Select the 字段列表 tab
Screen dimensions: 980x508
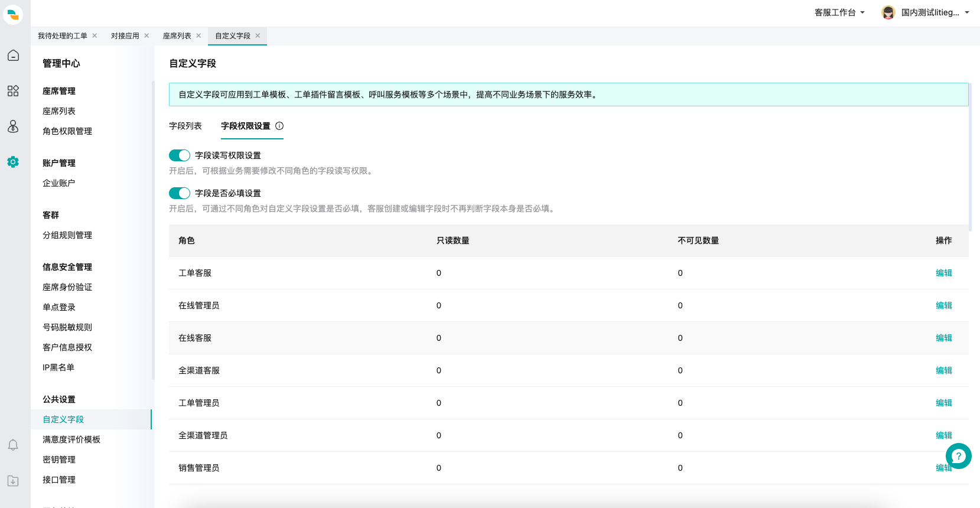[185, 126]
